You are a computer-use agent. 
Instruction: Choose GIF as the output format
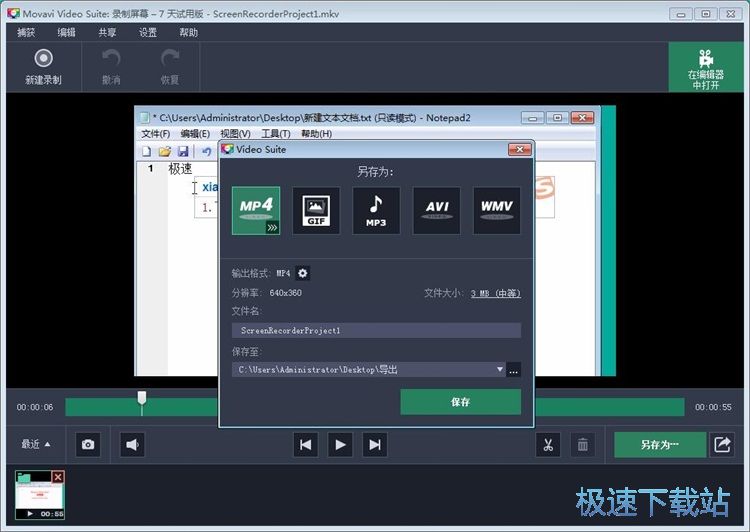click(316, 211)
